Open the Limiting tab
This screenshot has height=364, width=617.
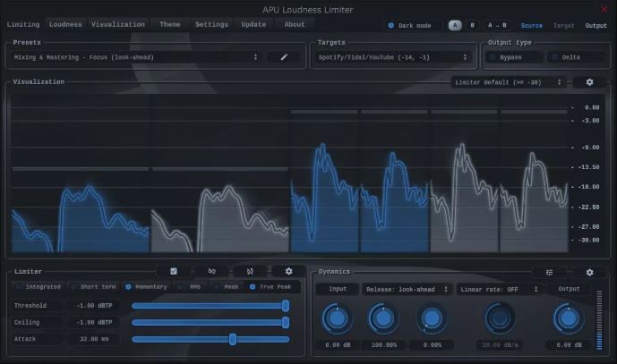click(23, 24)
